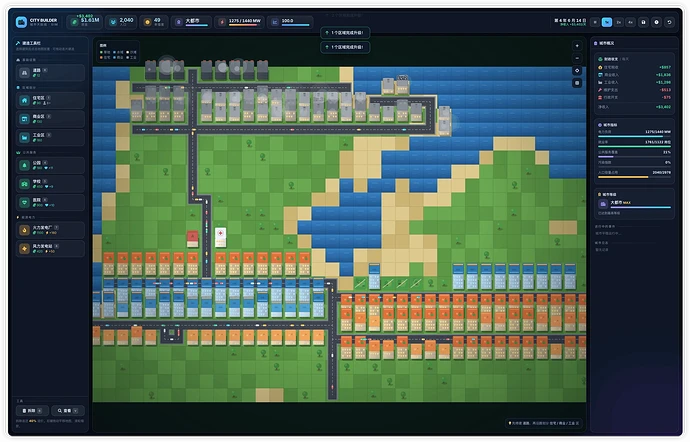The height and width of the screenshot is (442, 690).
Task: Click the chart icon beside the 100.0 stat
Action: (275, 22)
